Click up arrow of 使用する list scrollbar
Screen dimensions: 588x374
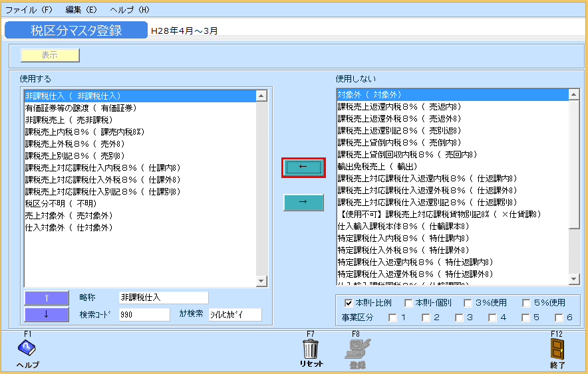tap(261, 96)
